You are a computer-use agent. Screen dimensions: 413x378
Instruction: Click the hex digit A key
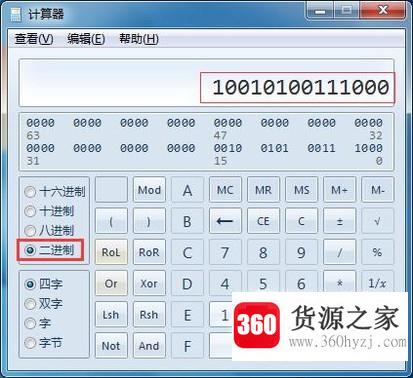pyautogui.click(x=187, y=190)
